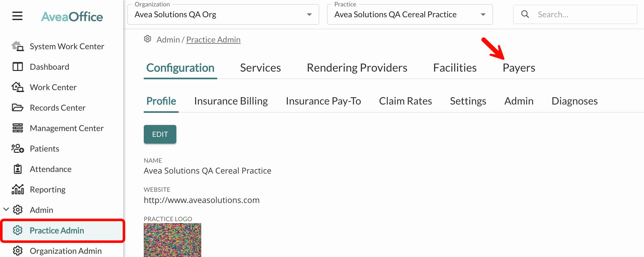Collapse the Admin sidebar section chevron
This screenshot has height=257, width=644.
[6, 210]
